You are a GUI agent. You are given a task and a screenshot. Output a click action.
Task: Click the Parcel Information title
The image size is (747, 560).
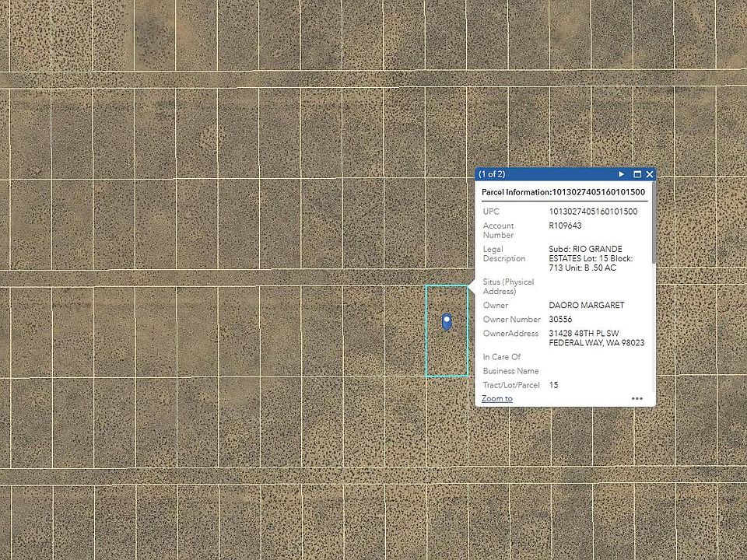pos(563,192)
